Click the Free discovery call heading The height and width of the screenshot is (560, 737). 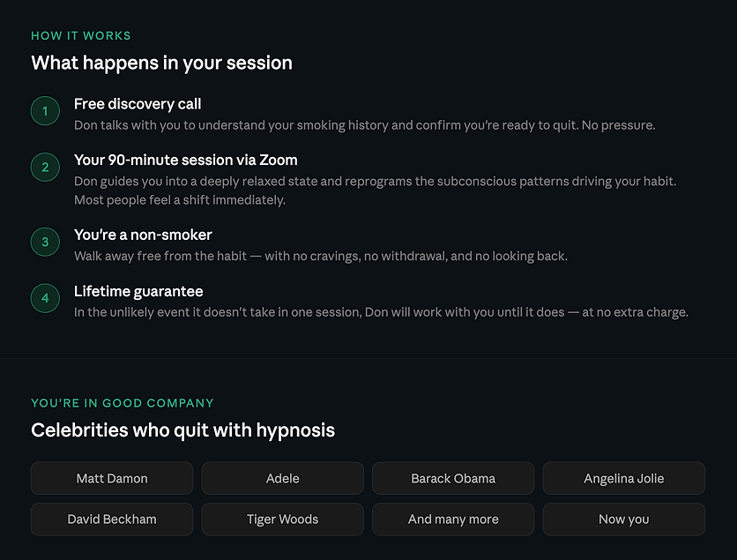coord(138,104)
